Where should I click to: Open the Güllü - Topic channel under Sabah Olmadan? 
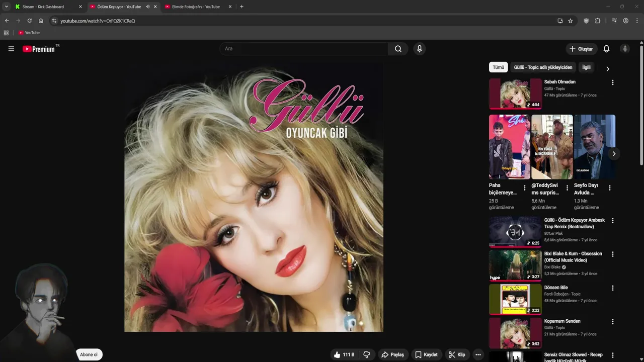554,88
